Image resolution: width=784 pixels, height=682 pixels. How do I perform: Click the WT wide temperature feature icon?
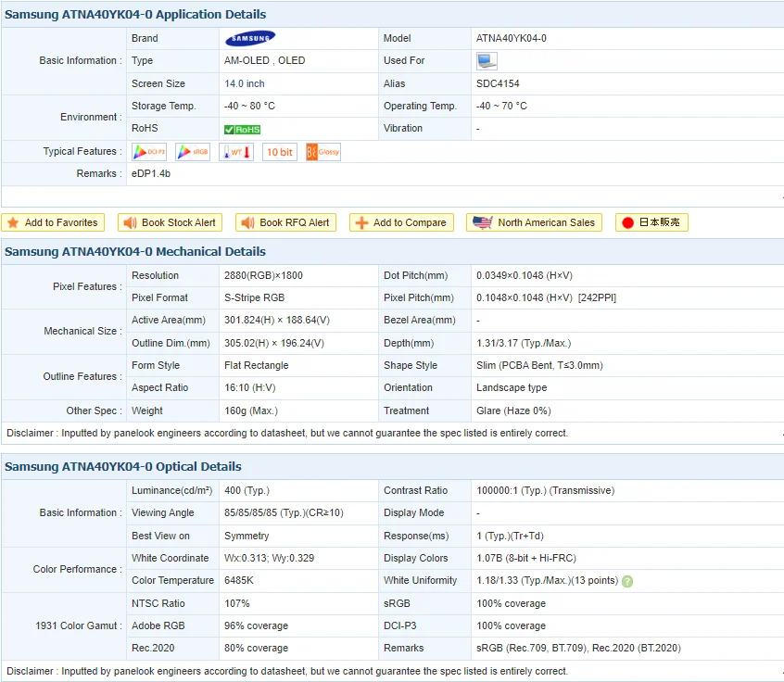236,151
